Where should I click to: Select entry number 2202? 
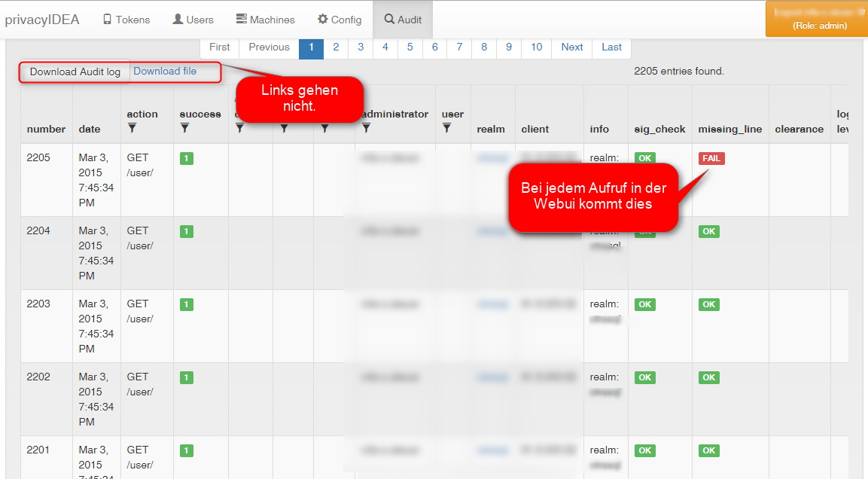click(38, 377)
